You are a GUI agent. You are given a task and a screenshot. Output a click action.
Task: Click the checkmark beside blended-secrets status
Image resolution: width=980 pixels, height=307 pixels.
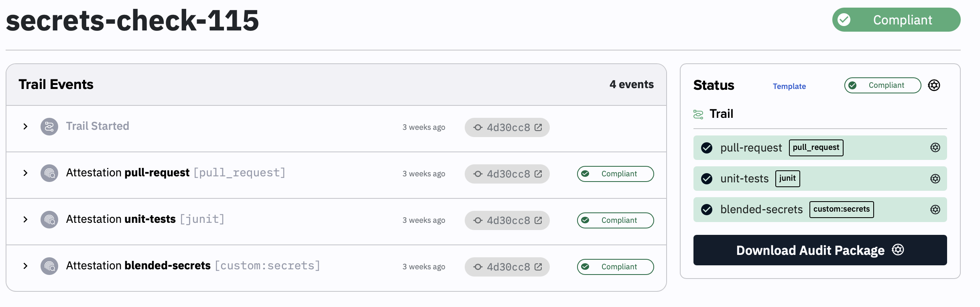(x=707, y=210)
